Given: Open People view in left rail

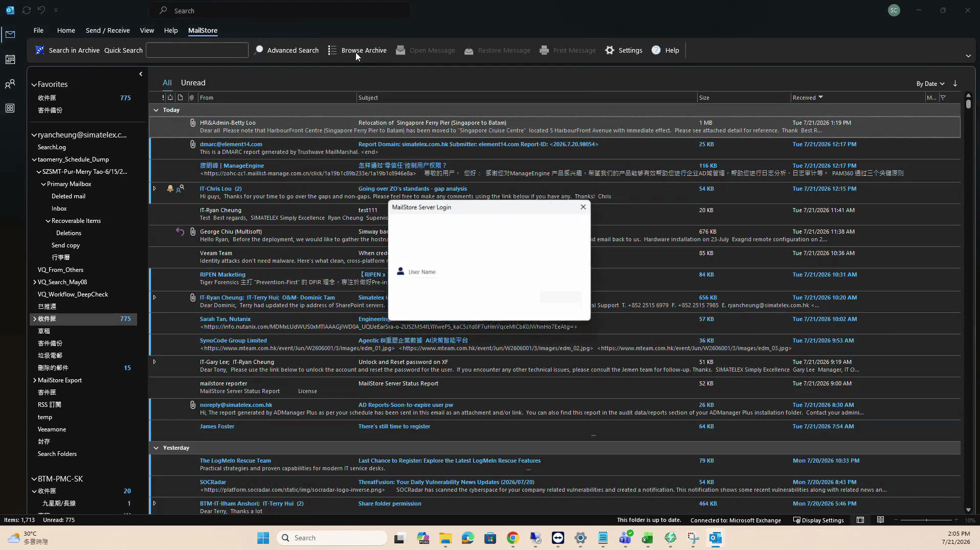Looking at the screenshot, I should click(10, 84).
